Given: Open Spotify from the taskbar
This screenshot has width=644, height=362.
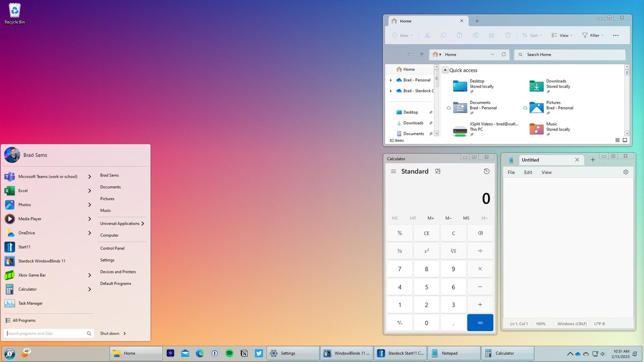Looking at the screenshot, I should coord(229,353).
